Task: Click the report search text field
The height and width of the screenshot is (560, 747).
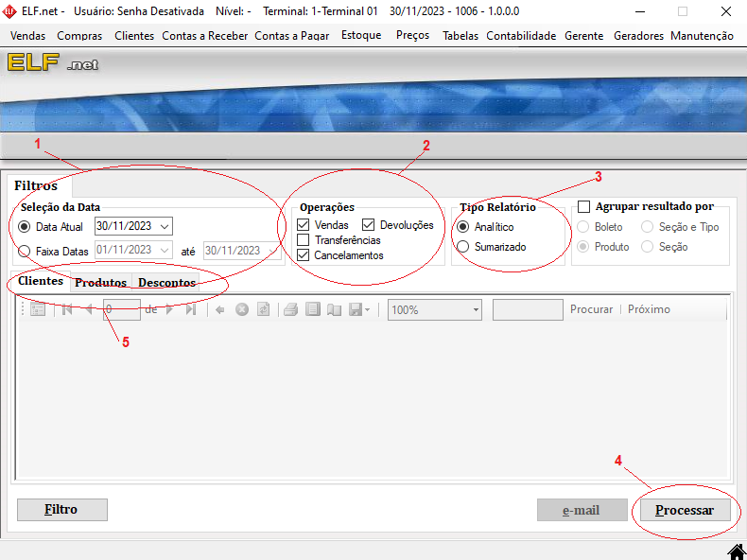Action: (528, 309)
